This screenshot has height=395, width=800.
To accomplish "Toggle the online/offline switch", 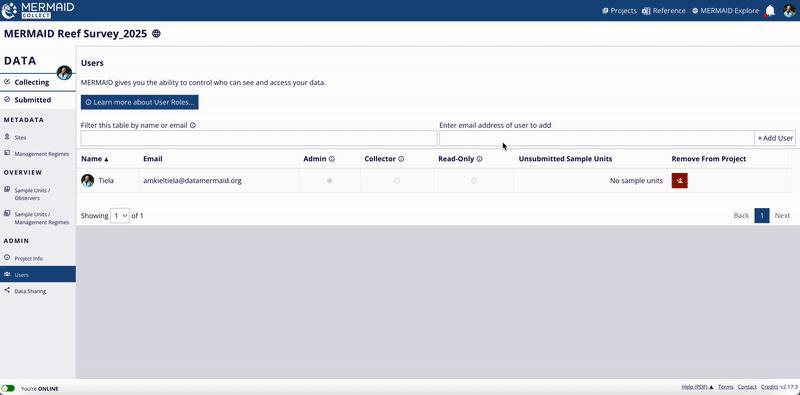I will (9, 388).
